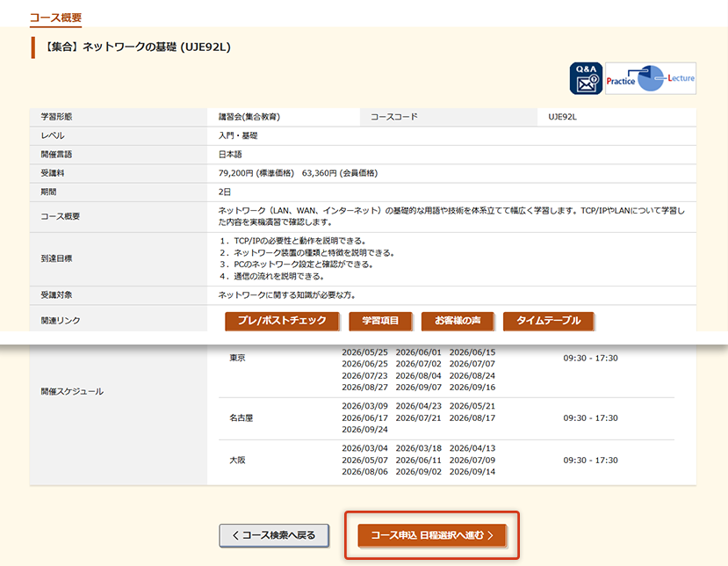Click the 講習会(集合教育) learning format value
Screen dimensions: 728x566
coord(249,117)
